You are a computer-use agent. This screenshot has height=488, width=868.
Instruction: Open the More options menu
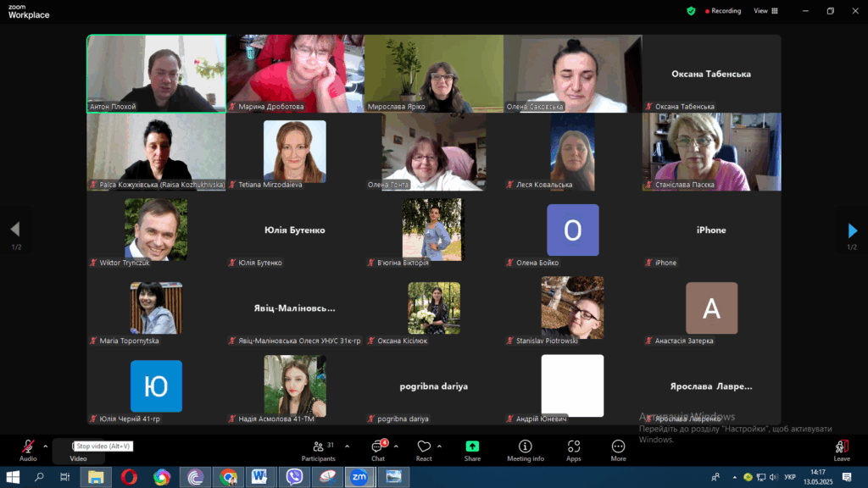618,447
